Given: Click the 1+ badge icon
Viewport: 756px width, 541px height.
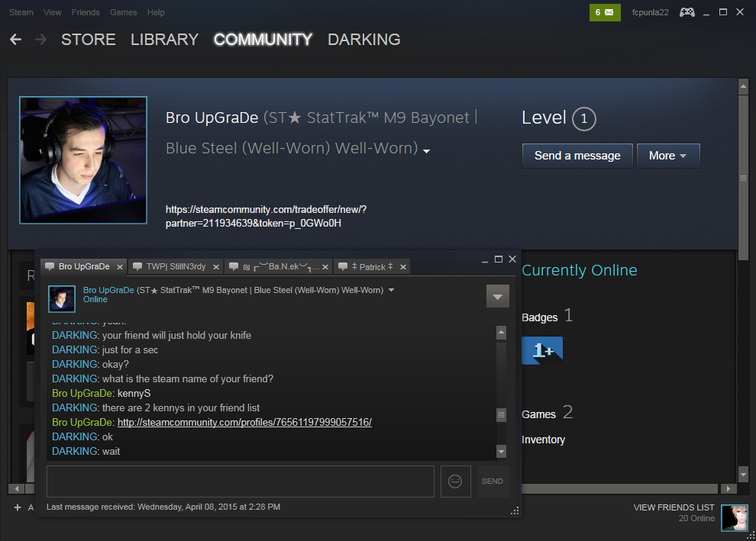Looking at the screenshot, I should click(542, 350).
